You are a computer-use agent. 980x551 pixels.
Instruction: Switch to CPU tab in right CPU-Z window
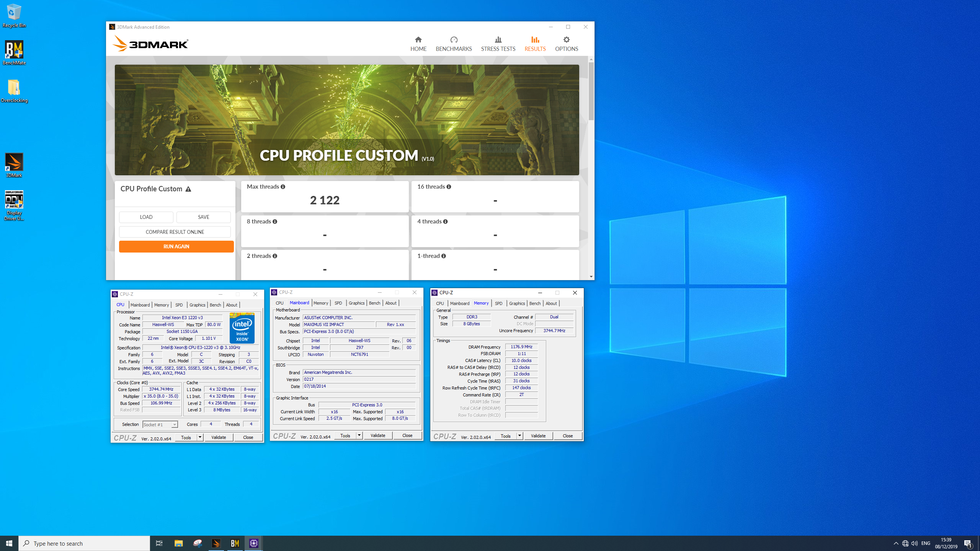[440, 303]
